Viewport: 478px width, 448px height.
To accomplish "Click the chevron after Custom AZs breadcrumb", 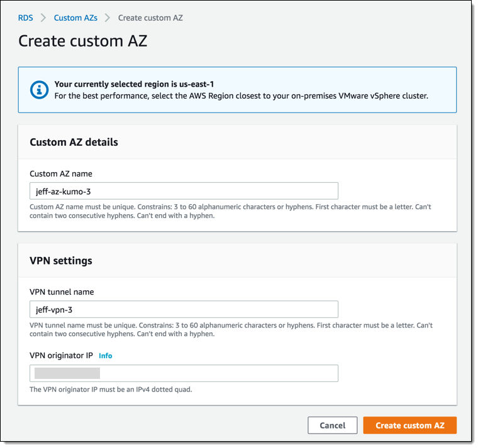I will pos(108,18).
